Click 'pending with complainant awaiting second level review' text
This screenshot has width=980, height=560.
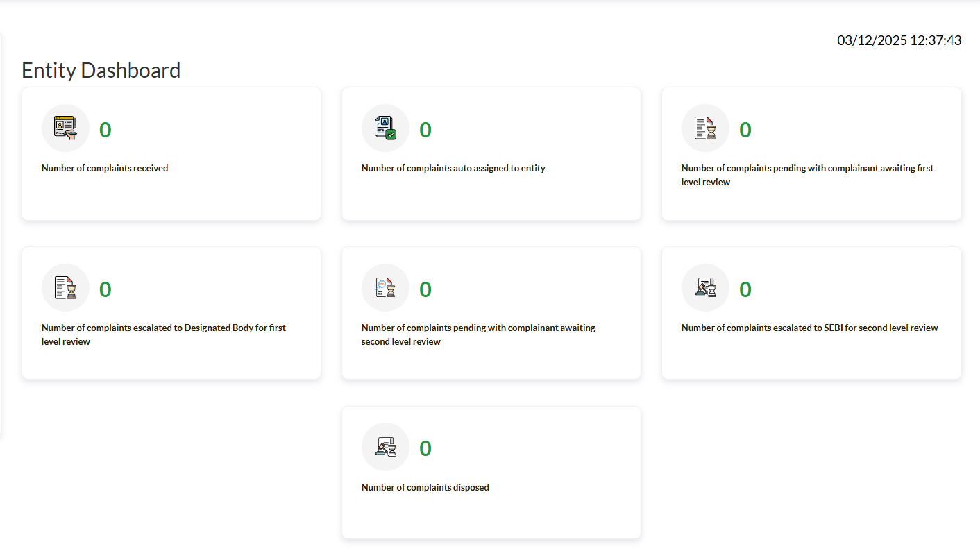[478, 334]
